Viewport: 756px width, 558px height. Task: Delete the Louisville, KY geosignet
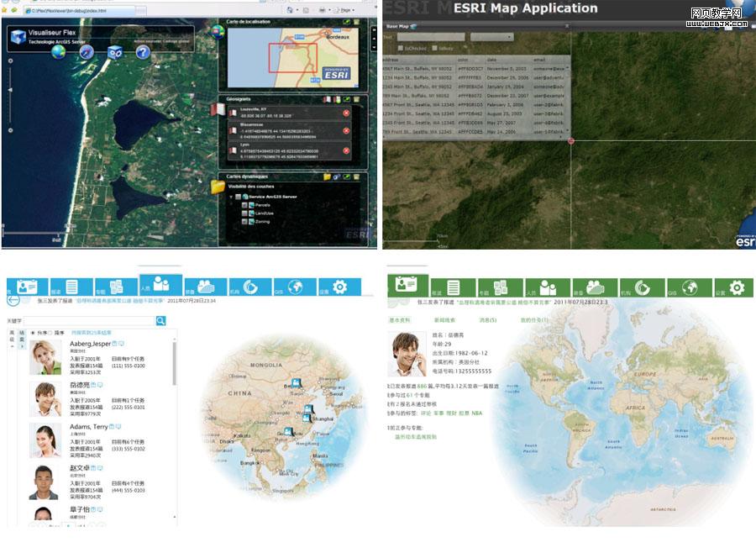tap(346, 113)
